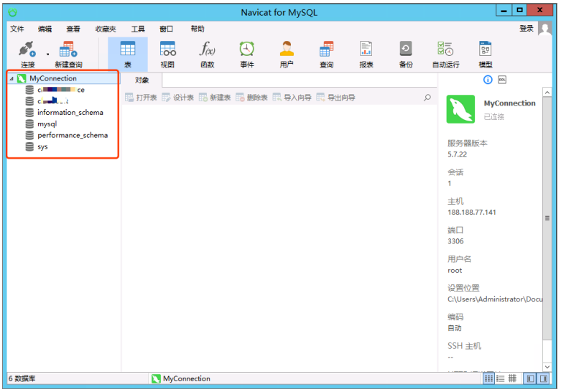
Task: Open the 用户 (User) toolbar icon
Action: [x=287, y=54]
